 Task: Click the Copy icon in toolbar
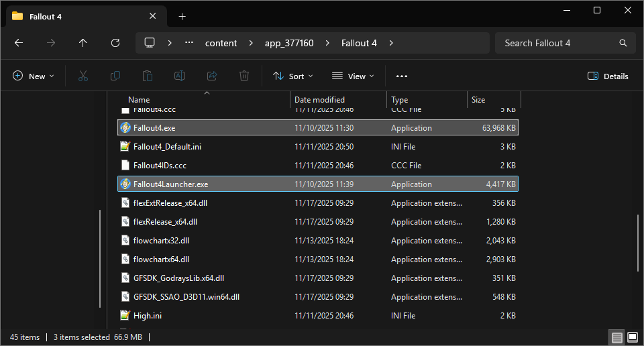coord(115,76)
